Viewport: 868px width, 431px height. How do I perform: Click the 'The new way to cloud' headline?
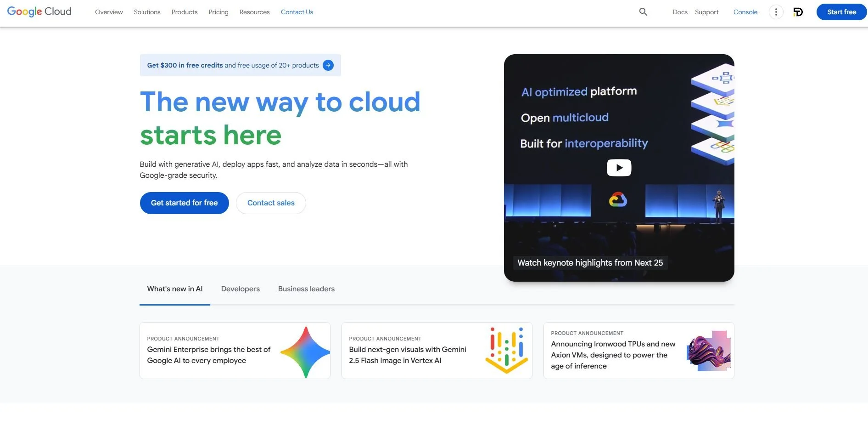point(280,102)
